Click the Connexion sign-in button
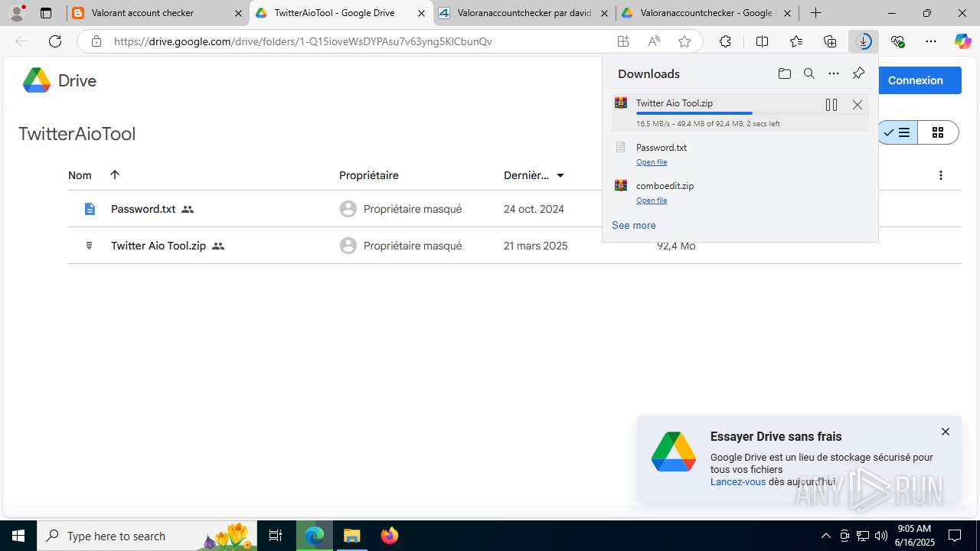The height and width of the screenshot is (551, 980). tap(916, 80)
